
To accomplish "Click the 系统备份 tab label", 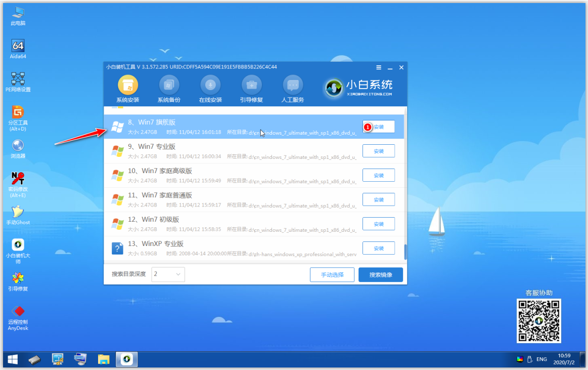I will click(169, 100).
